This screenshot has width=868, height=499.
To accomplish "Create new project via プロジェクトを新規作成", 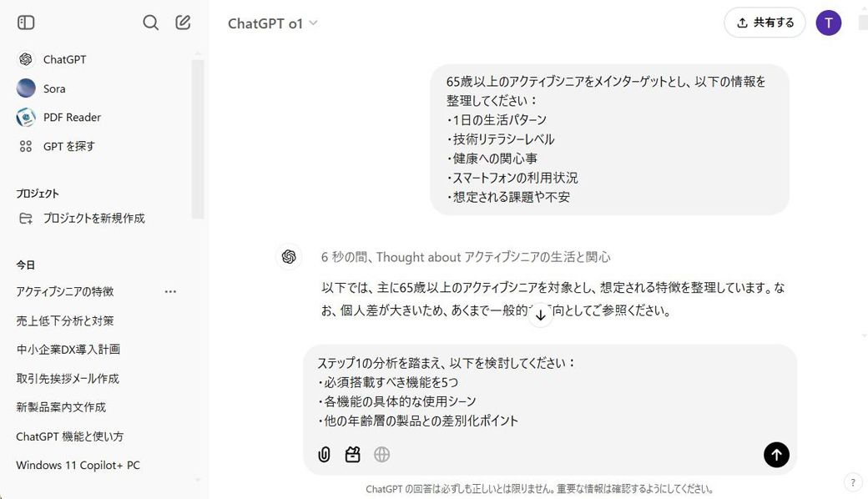I will [x=93, y=219].
